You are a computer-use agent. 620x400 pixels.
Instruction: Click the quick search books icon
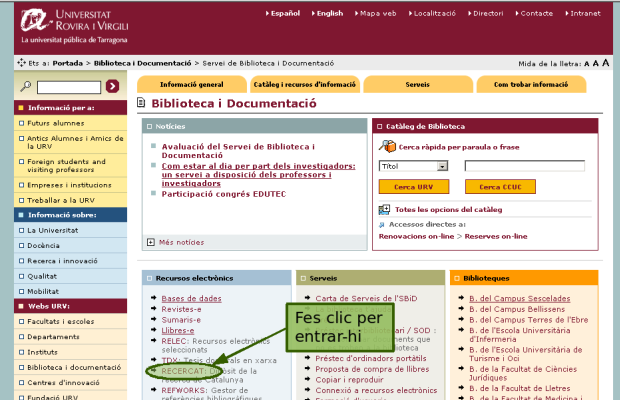coord(387,147)
